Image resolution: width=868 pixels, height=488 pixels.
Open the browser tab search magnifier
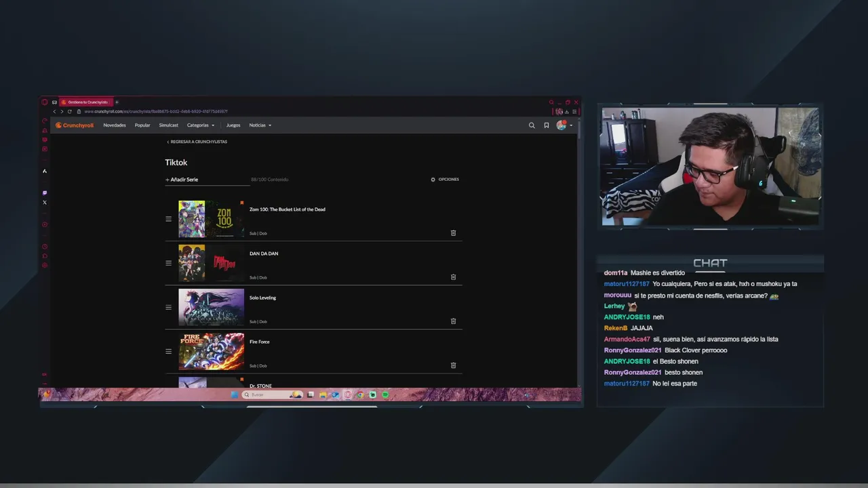point(551,102)
